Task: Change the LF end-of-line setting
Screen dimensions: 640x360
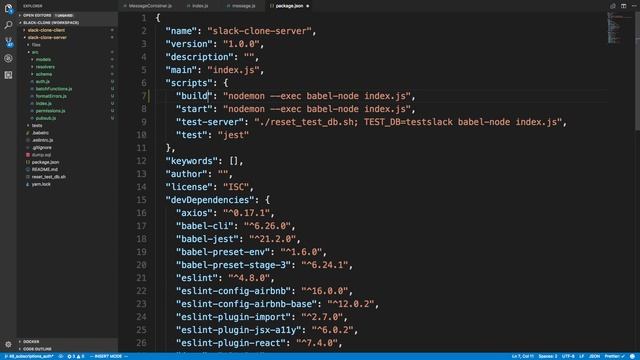Action: pos(582,356)
